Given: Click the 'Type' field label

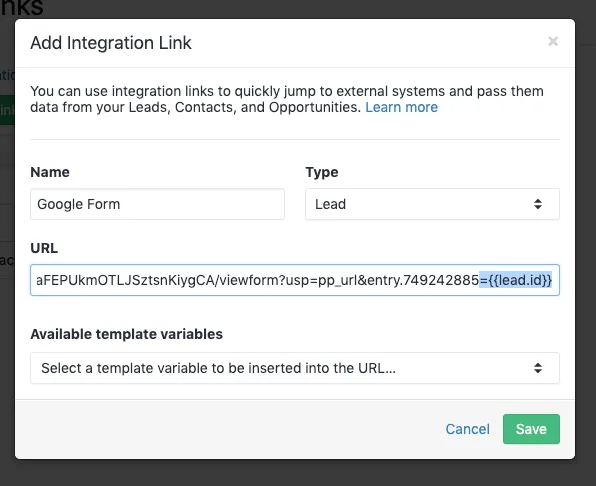Looking at the screenshot, I should pos(322,172).
